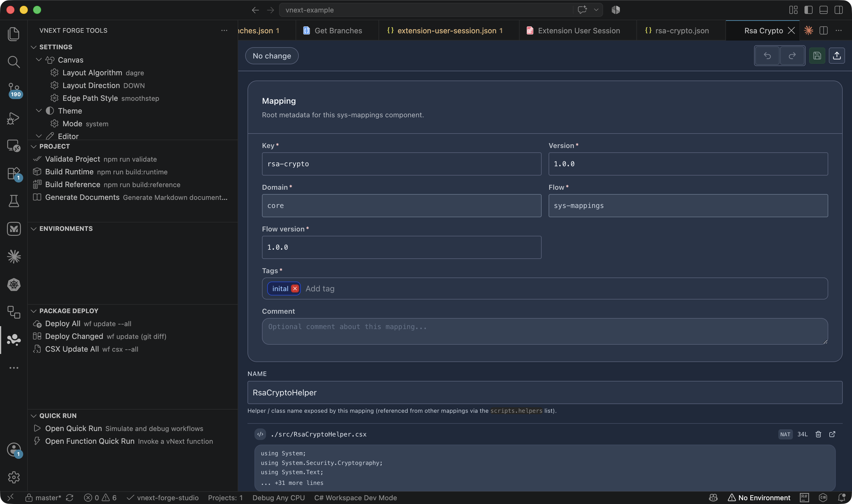The width and height of the screenshot is (852, 504).
Task: Open Quick Run
Action: (132, 429)
